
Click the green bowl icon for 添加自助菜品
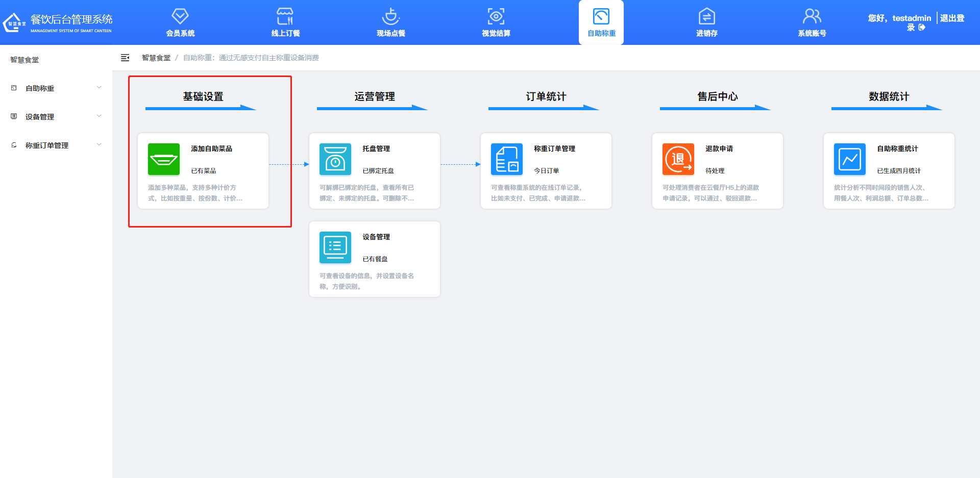click(163, 159)
